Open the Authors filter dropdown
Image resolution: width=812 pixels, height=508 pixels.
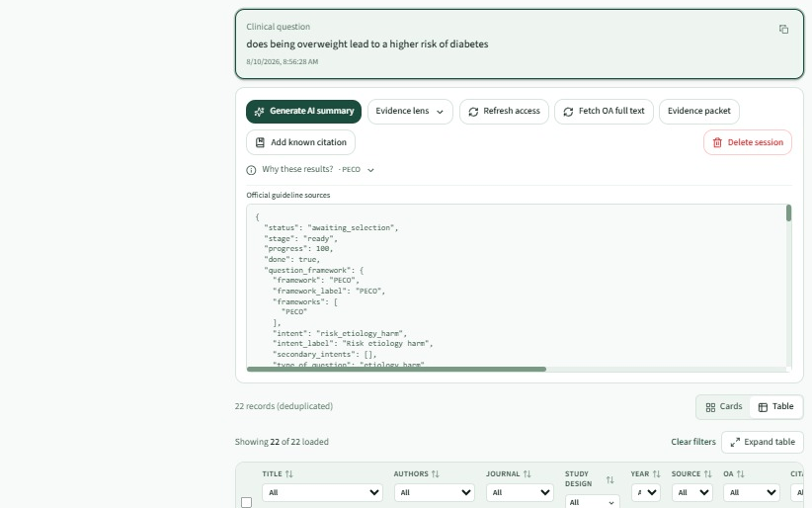(435, 493)
